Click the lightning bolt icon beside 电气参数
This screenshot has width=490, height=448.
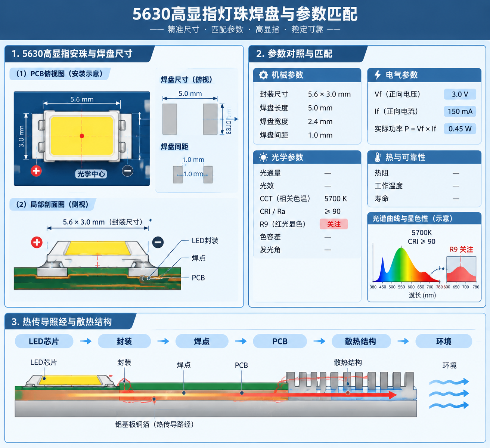378,75
